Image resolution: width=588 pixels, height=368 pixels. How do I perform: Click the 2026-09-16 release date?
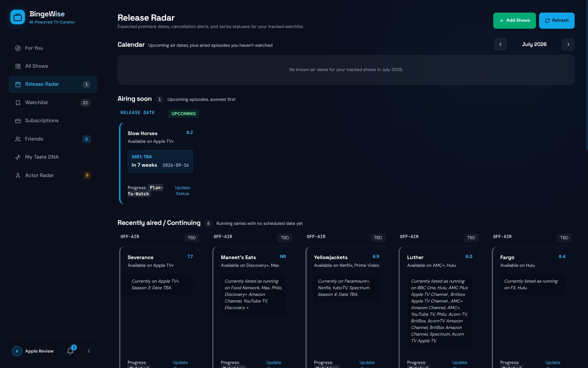tap(176, 166)
